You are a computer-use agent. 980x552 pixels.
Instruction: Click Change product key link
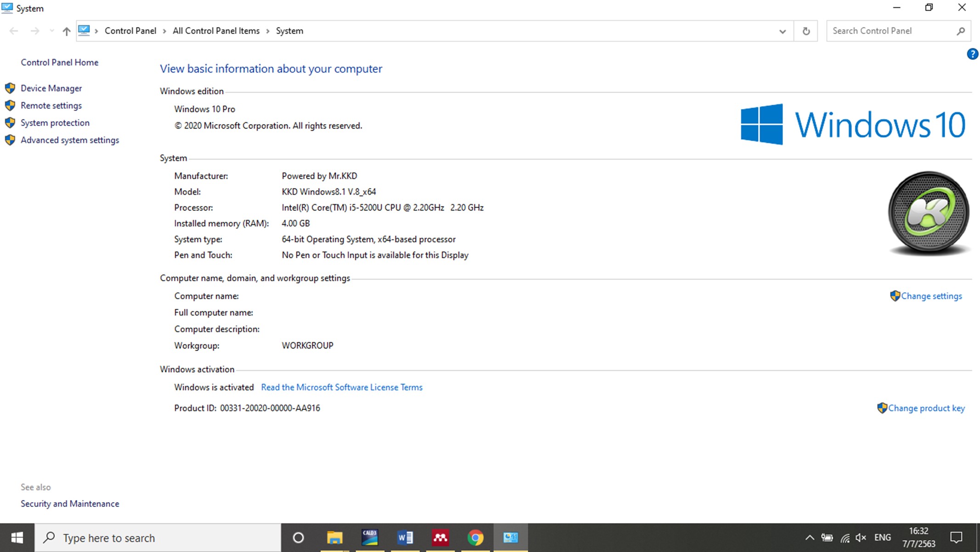[926, 408]
